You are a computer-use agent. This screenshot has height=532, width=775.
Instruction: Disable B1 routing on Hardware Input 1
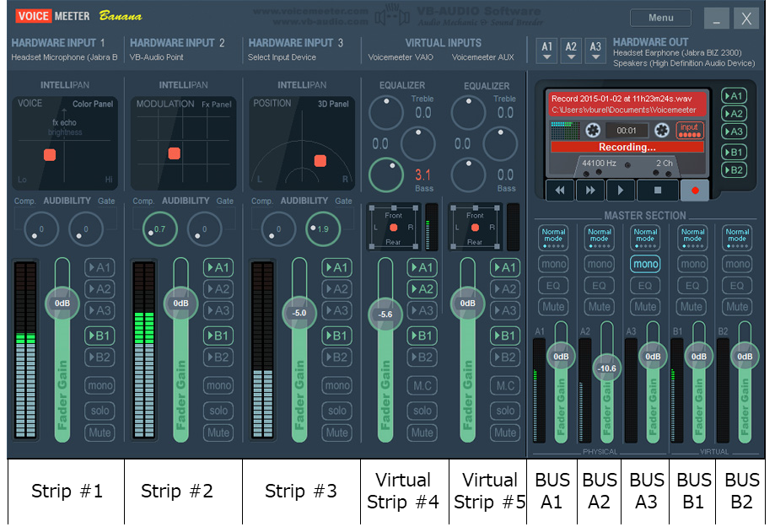point(100,336)
